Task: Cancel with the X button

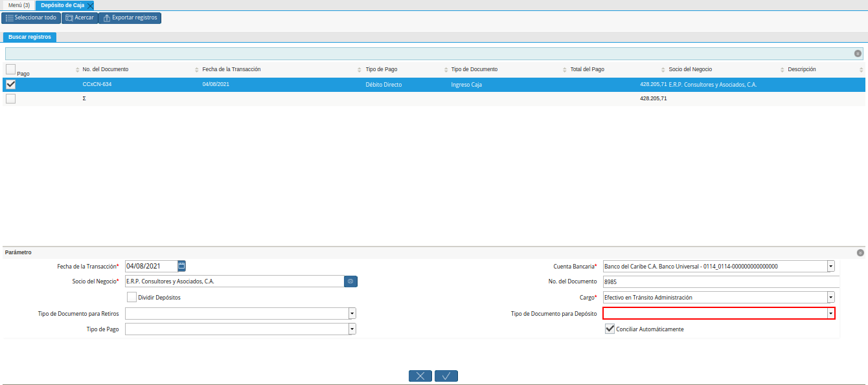Action: (420, 376)
